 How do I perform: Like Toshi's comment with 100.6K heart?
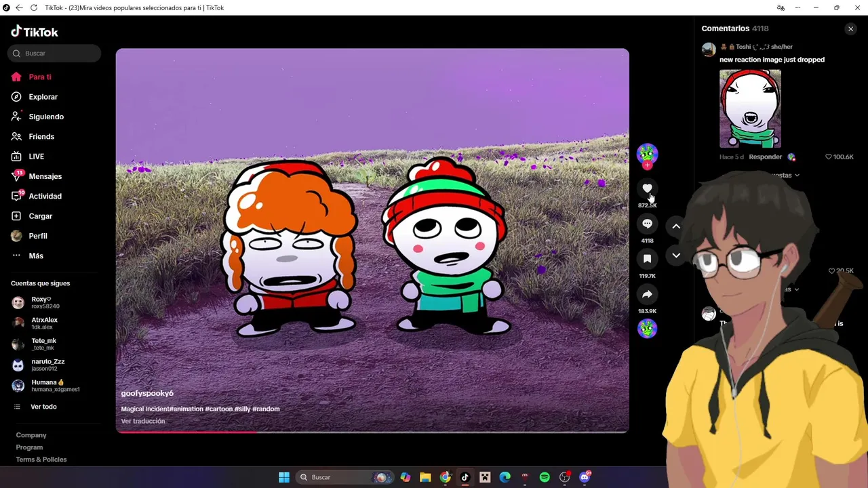829,157
